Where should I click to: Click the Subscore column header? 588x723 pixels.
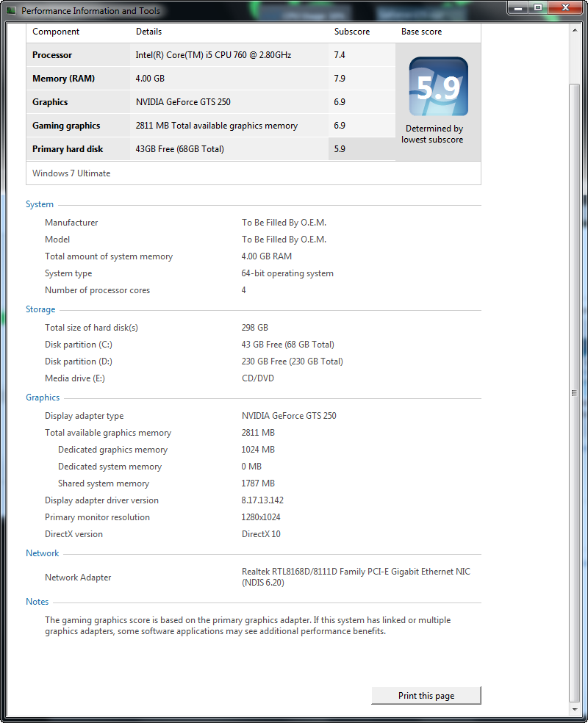point(352,32)
